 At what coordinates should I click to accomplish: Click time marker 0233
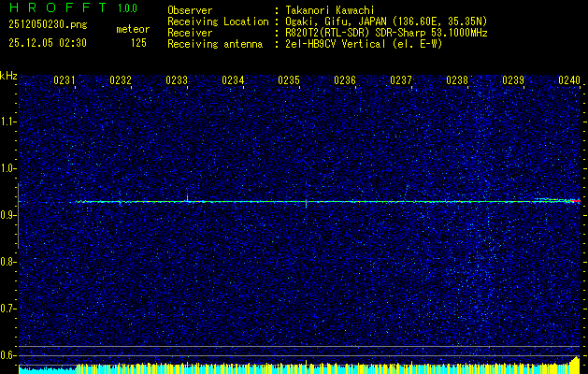[x=177, y=80]
